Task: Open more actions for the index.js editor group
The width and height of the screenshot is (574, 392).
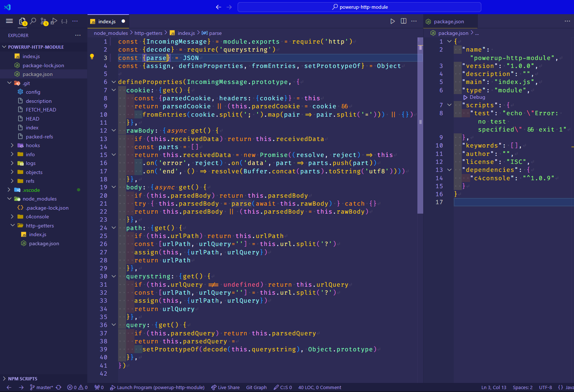Action: coord(414,21)
